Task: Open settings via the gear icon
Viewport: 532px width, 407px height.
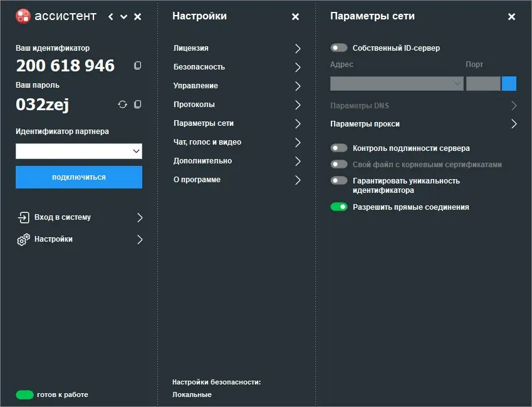Action: coord(24,239)
